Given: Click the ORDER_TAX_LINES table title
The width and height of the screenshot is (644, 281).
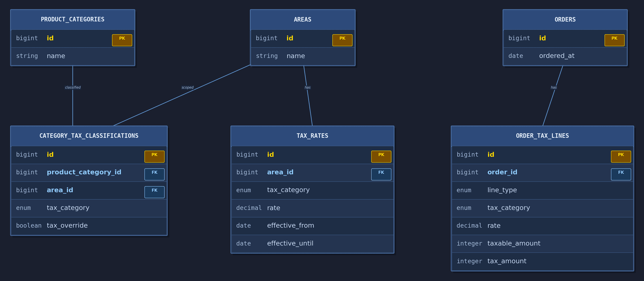Looking at the screenshot, I should pos(542,136).
